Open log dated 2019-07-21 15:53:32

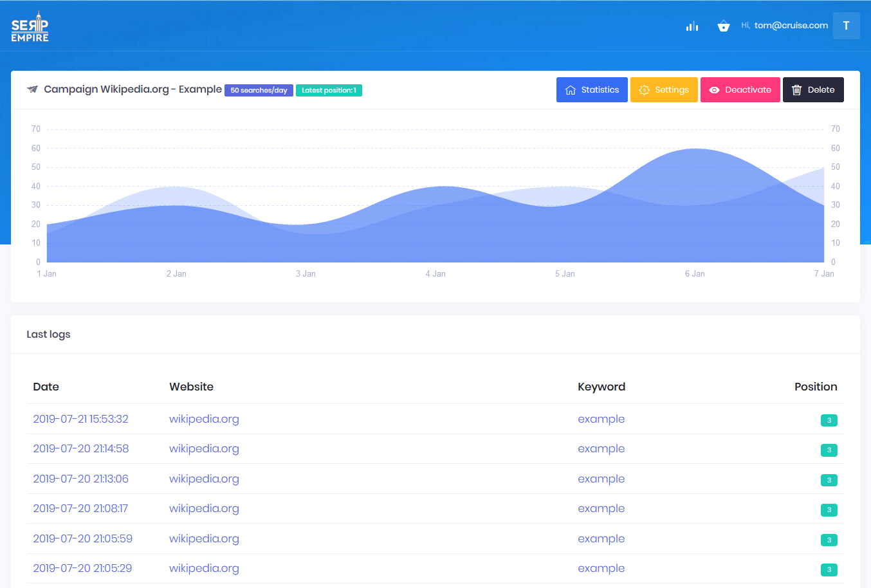tap(80, 419)
